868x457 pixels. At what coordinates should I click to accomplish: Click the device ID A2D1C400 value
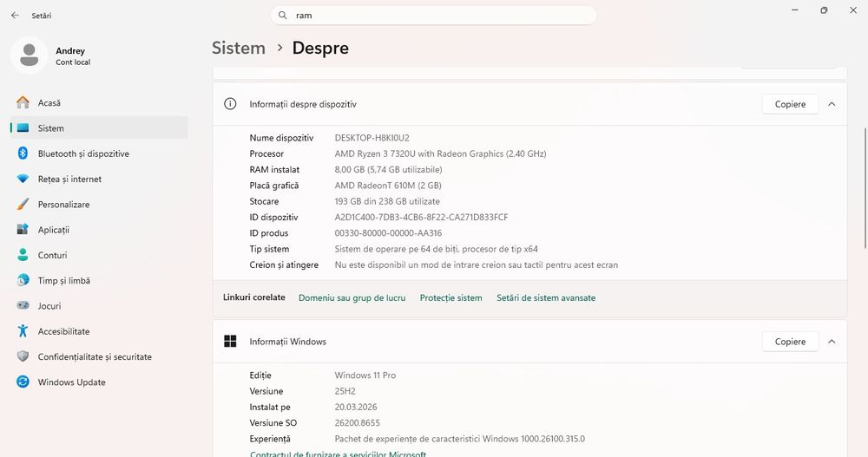(x=421, y=217)
